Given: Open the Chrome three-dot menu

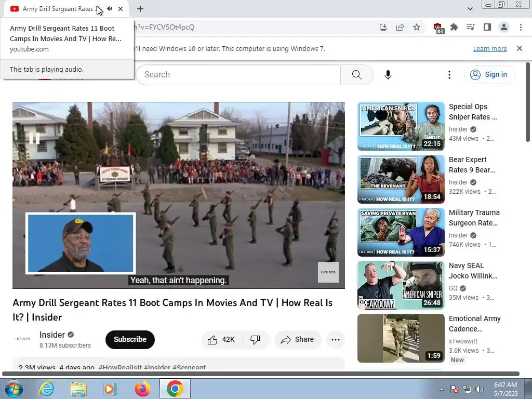Looking at the screenshot, I should (521, 27).
